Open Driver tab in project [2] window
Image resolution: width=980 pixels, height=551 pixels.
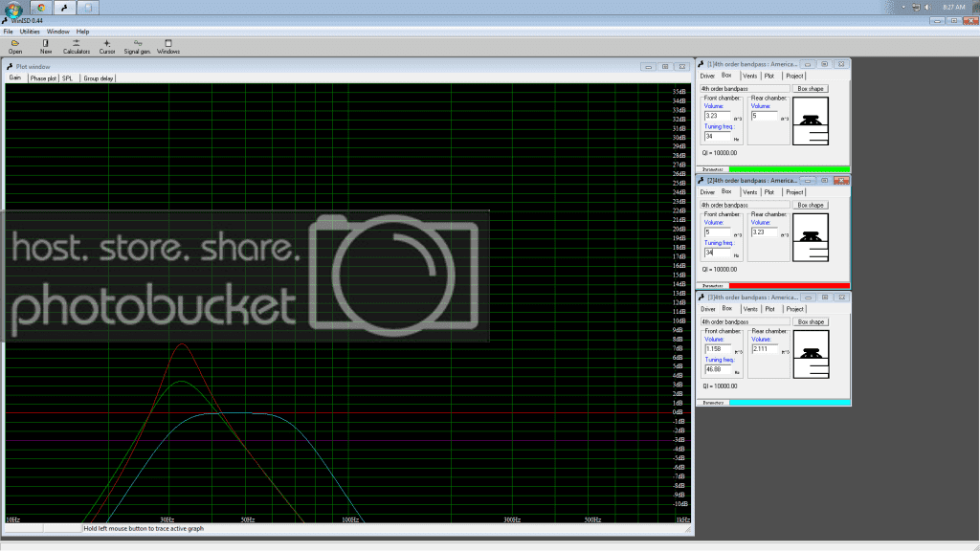click(707, 192)
